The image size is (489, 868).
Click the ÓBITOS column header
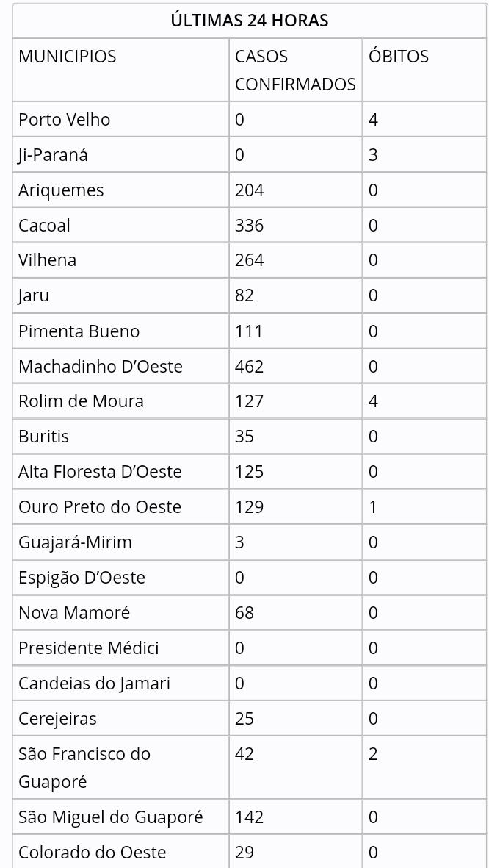[x=399, y=57]
